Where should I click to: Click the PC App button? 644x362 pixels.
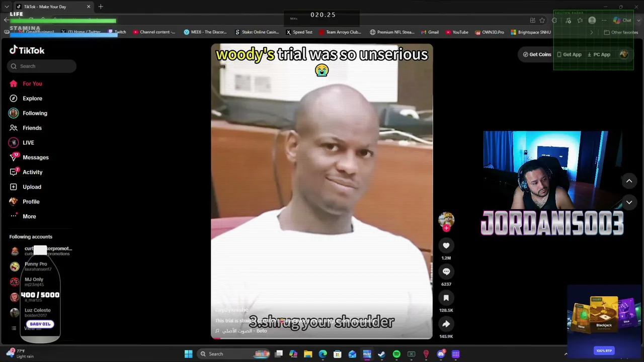click(x=599, y=54)
